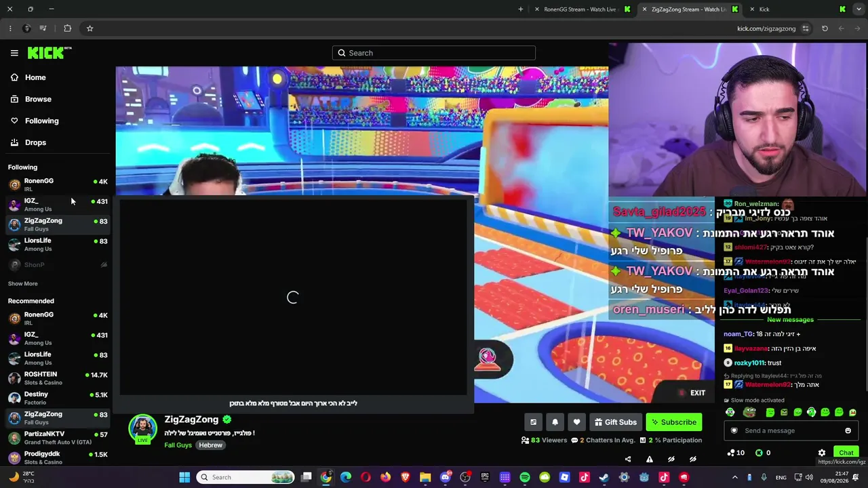The image size is (868, 488).
Task: Click the browser address bar URL
Action: click(766, 28)
